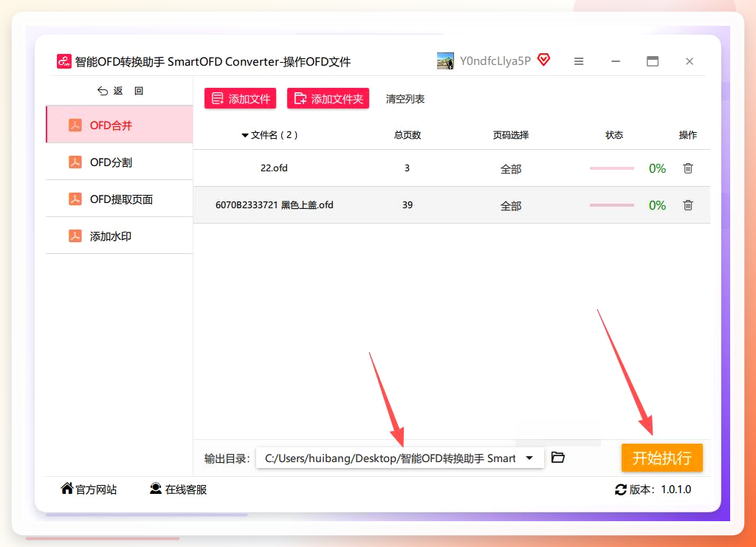Browse output folder with folder icon
This screenshot has width=756, height=547.
(x=558, y=458)
